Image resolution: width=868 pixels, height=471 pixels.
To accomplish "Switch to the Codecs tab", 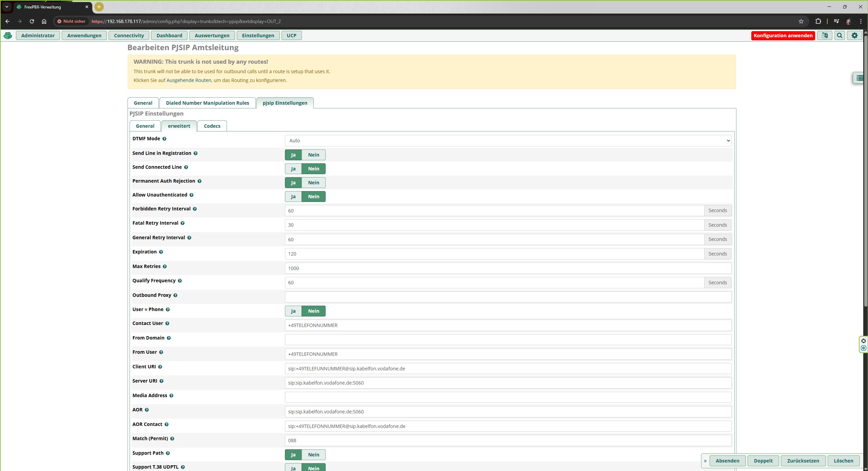I will pyautogui.click(x=212, y=126).
